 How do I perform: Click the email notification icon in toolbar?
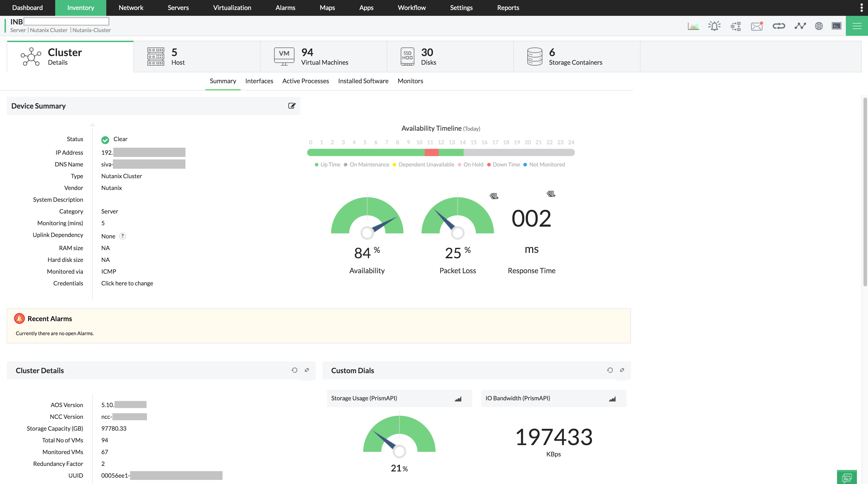click(x=757, y=26)
